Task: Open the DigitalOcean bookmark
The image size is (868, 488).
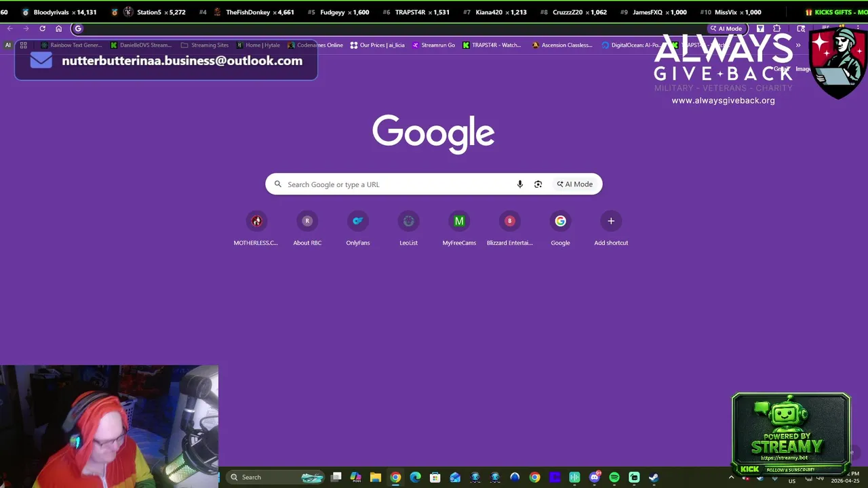Action: click(x=631, y=45)
